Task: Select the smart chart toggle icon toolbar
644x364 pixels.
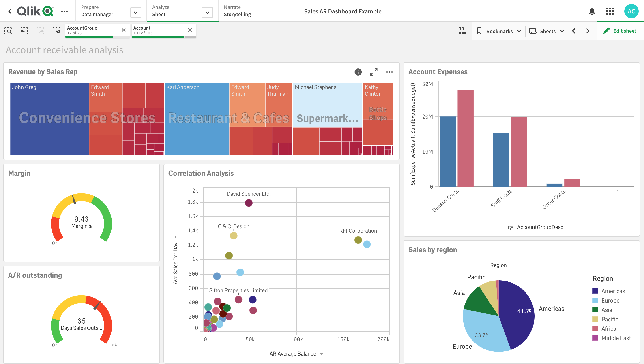Action: (462, 30)
